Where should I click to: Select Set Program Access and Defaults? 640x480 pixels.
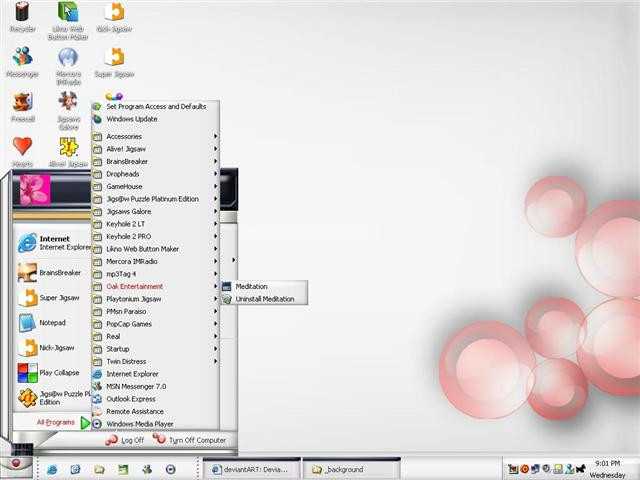click(156, 107)
